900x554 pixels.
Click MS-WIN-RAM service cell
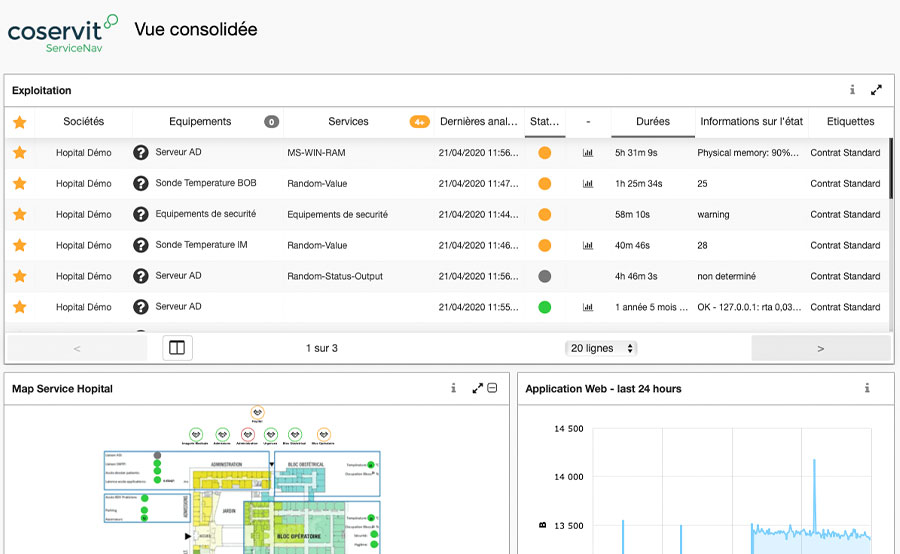click(x=316, y=153)
